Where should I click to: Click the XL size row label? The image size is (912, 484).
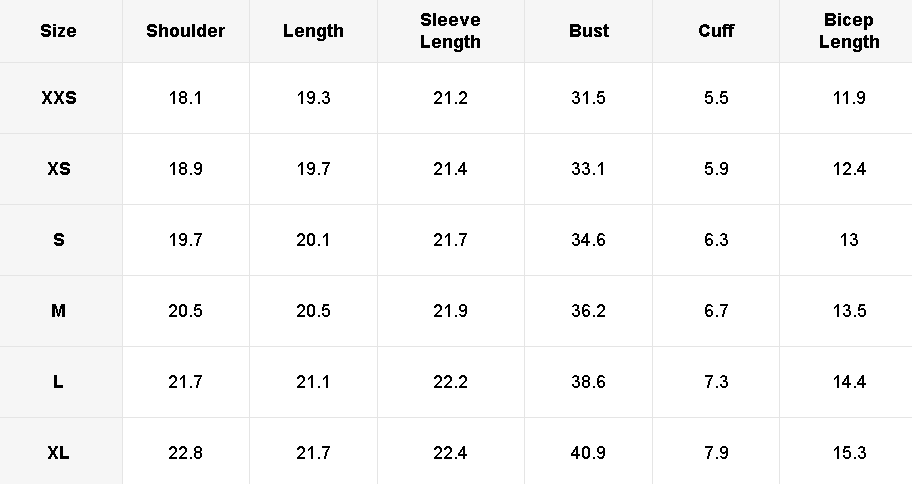pos(58,453)
